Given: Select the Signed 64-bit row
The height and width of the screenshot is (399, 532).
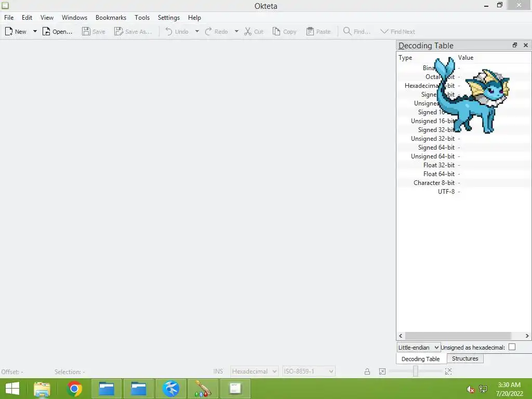Looking at the screenshot, I should (464, 148).
